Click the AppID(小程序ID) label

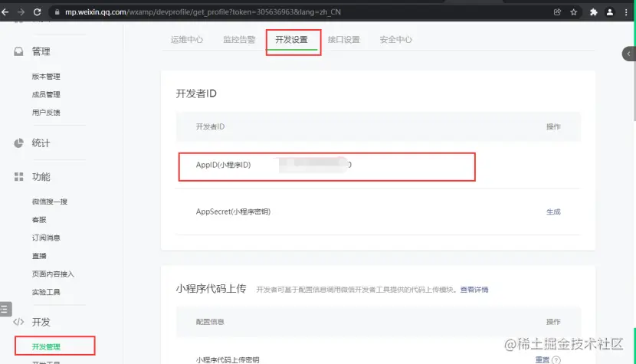point(223,165)
